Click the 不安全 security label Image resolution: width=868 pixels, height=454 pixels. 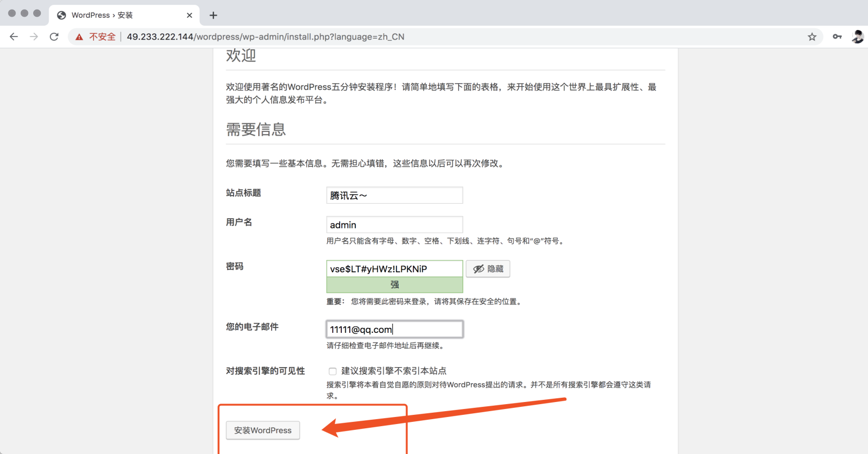(102, 36)
